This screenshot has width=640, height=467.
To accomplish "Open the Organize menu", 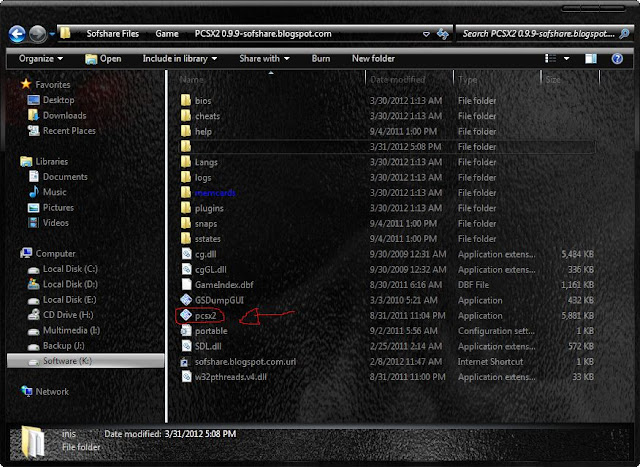I will 41,58.
